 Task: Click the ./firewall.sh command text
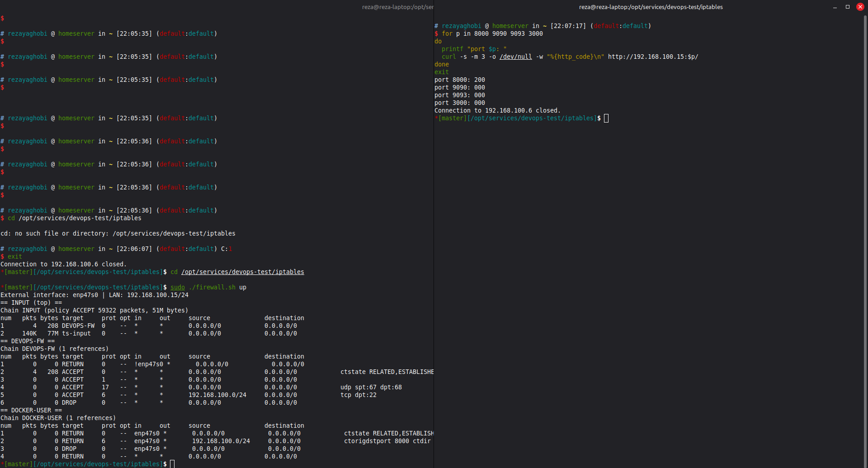[212, 287]
